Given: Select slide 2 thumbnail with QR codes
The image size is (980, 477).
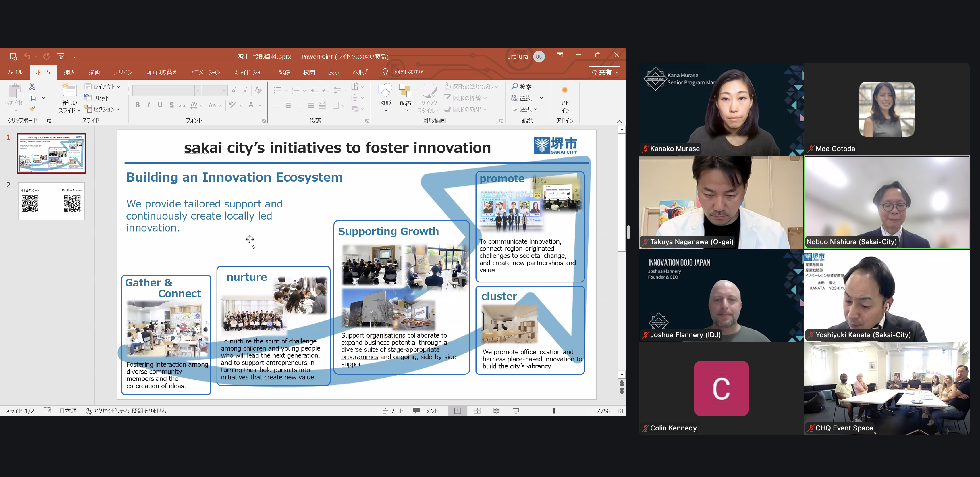Looking at the screenshot, I should 51,201.
